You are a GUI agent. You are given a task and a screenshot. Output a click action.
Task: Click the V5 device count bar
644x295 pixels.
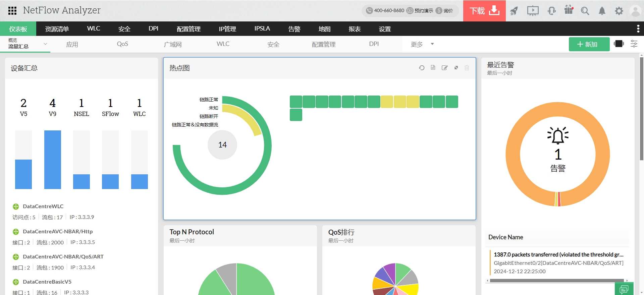pyautogui.click(x=23, y=174)
